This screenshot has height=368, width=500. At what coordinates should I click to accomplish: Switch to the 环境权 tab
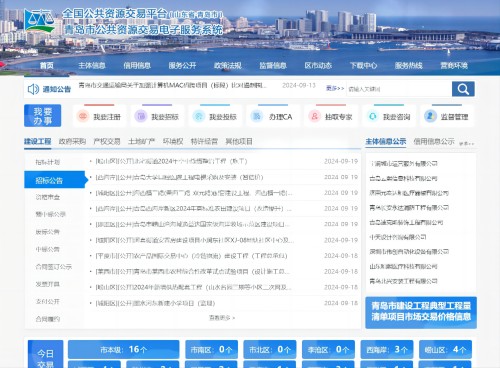173,141
